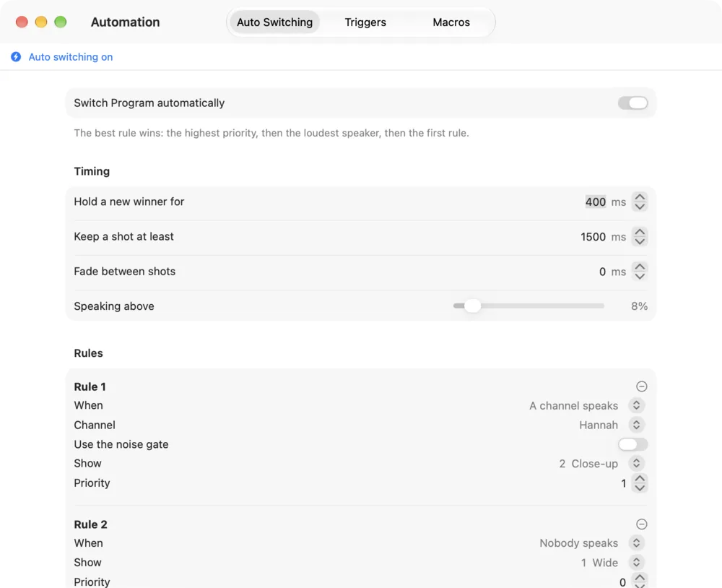
Task: Click the 'Use the noise gate' label
Action: pyautogui.click(x=121, y=444)
